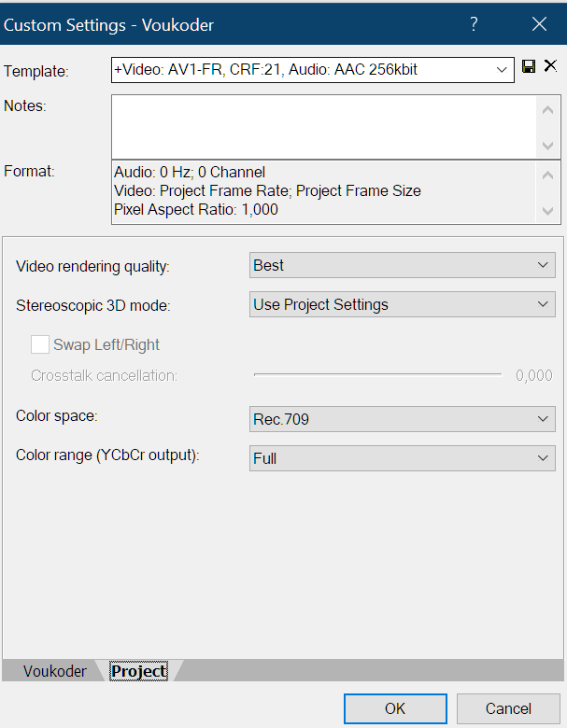Delete the template using X icon
This screenshot has width=567, height=728.
pyautogui.click(x=549, y=66)
